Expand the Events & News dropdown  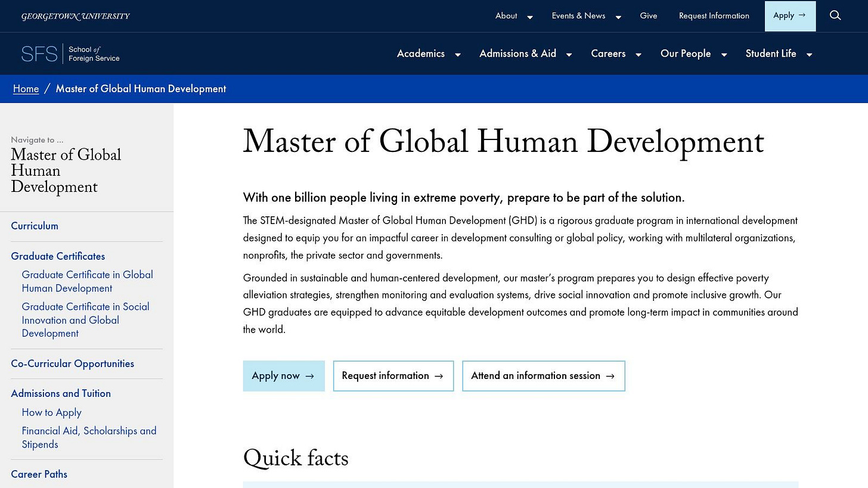pyautogui.click(x=618, y=16)
